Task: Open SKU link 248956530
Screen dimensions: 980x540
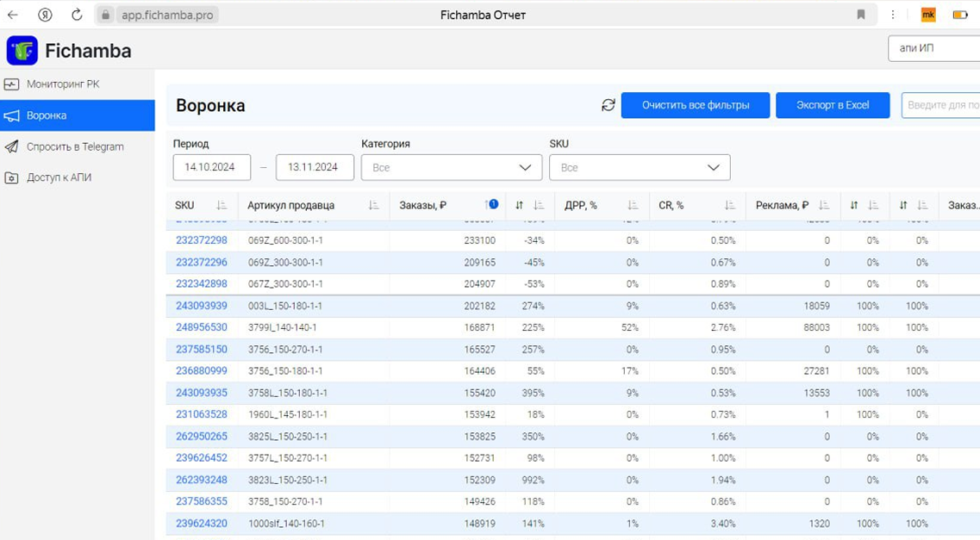Action: tap(201, 327)
